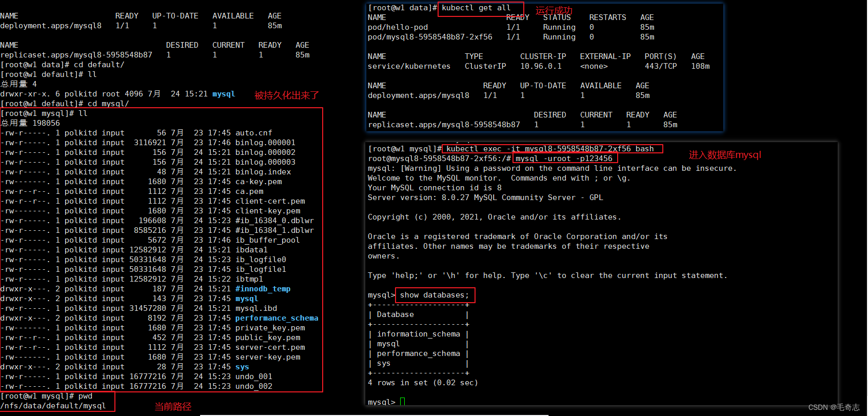Image resolution: width=868 pixels, height=416 pixels.
Task: Click the blue performance_schema directory in file listing
Action: coord(277,318)
